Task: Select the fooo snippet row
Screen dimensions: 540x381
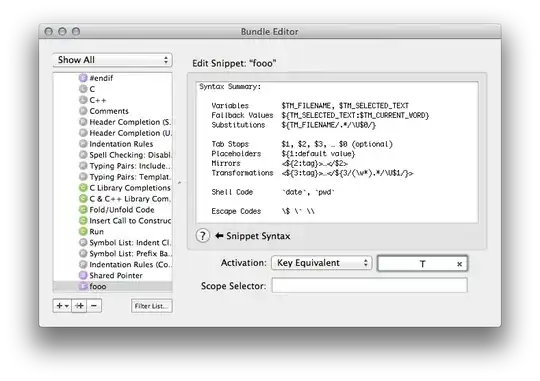Action: click(113, 286)
